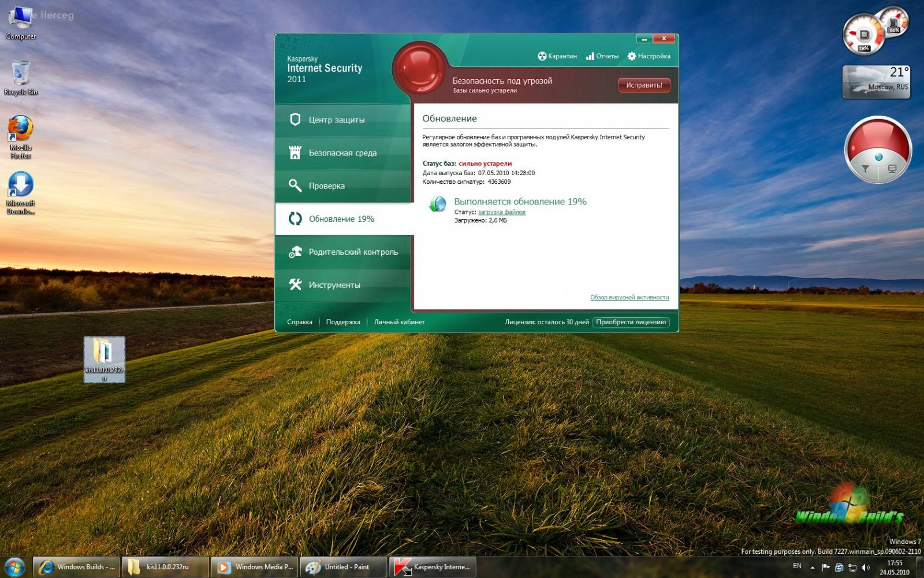Click the сильно устарели database status text
924x578 pixels.
tap(485, 164)
